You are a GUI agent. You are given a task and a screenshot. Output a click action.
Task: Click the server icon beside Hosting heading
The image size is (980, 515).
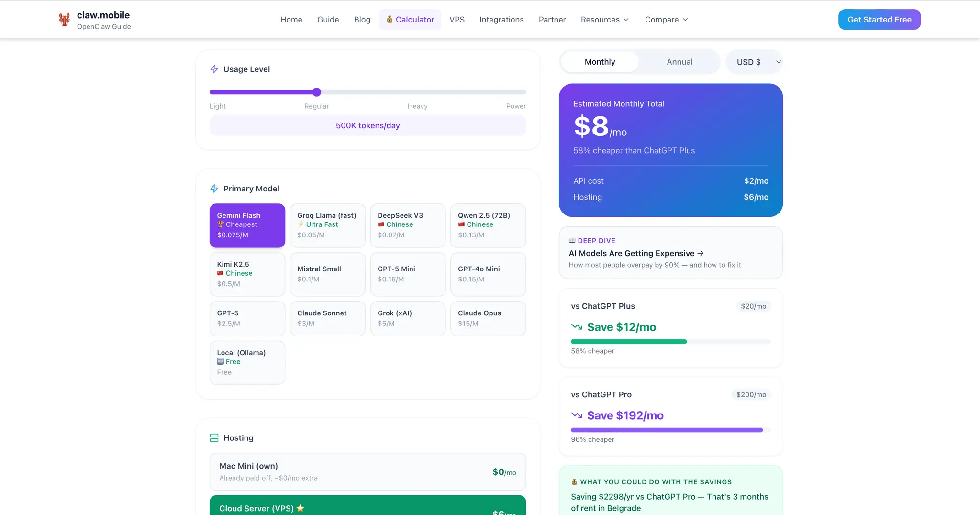click(214, 438)
